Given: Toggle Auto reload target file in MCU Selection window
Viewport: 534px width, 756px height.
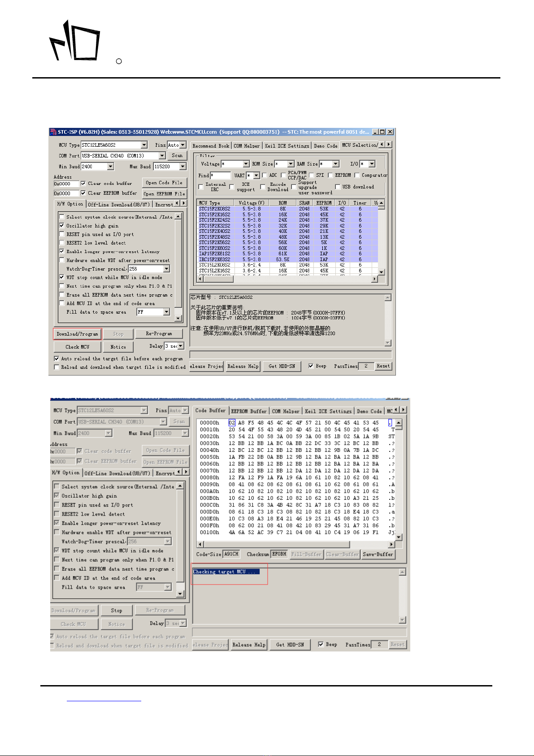Looking at the screenshot, I should click(x=56, y=358).
